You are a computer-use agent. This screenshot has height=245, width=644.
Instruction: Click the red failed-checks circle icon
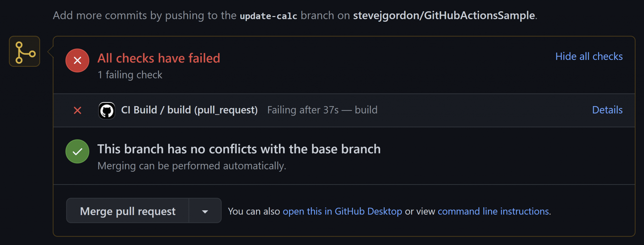(77, 60)
